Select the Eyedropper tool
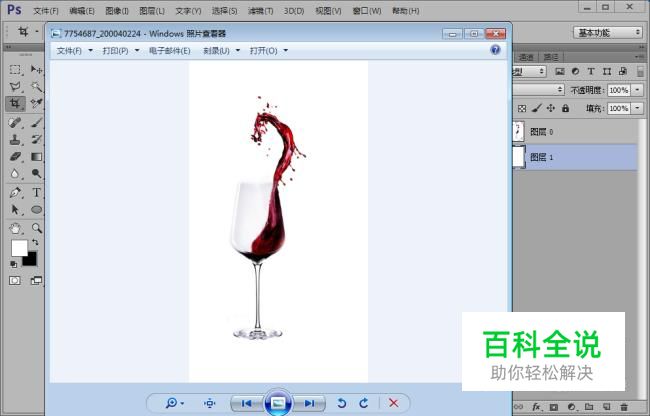Viewport: 650px width, 416px height. (36, 103)
